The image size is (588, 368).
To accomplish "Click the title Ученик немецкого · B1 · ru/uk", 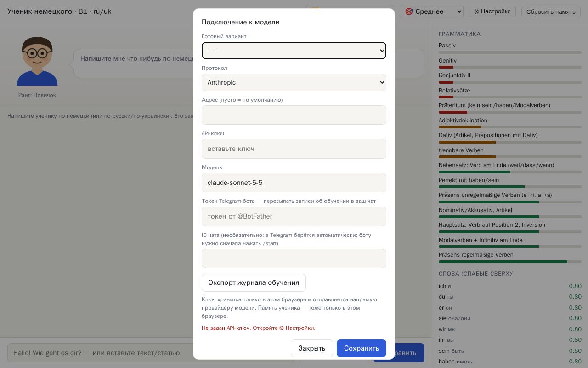I will point(59,11).
